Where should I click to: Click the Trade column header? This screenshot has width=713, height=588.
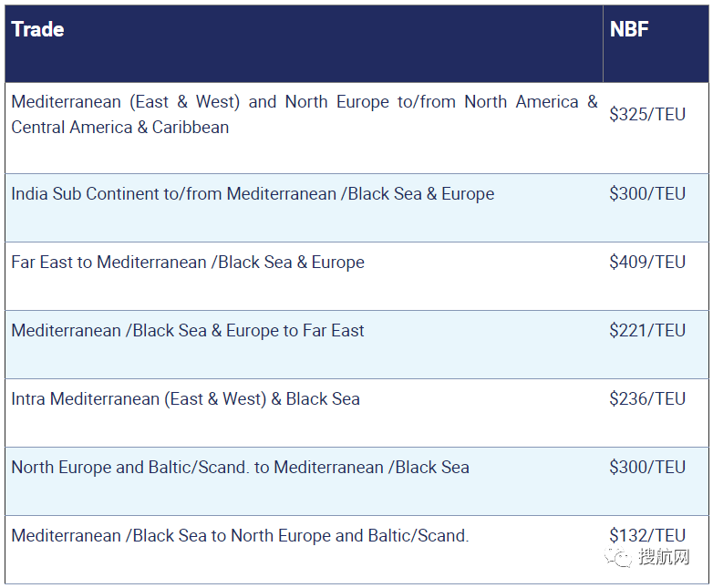37,29
